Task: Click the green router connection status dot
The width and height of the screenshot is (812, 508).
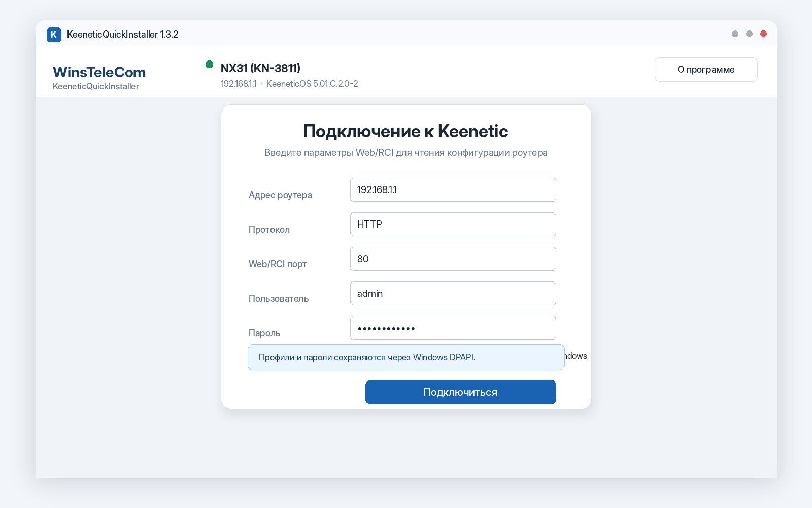Action: tap(209, 64)
